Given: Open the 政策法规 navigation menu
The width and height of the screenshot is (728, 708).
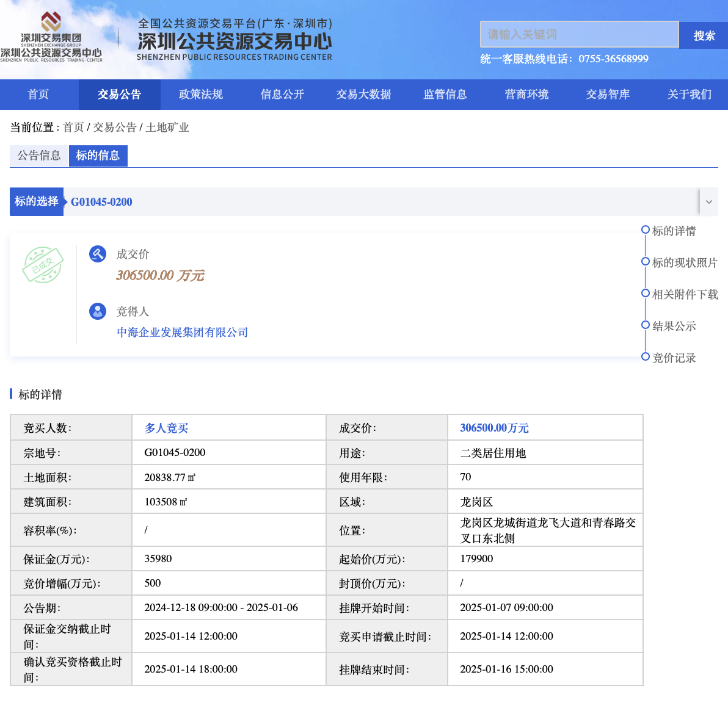Looking at the screenshot, I should [x=201, y=95].
